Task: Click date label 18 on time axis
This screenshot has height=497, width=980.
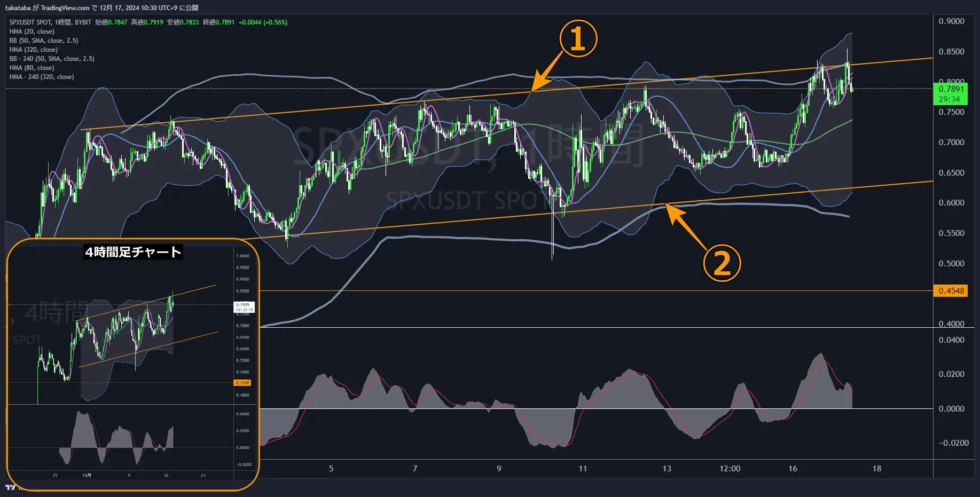Action: (876, 469)
